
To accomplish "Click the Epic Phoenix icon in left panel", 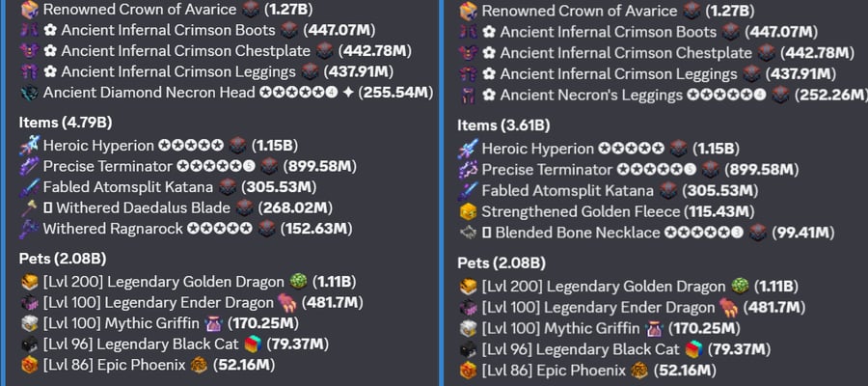I will pyautogui.click(x=29, y=365).
